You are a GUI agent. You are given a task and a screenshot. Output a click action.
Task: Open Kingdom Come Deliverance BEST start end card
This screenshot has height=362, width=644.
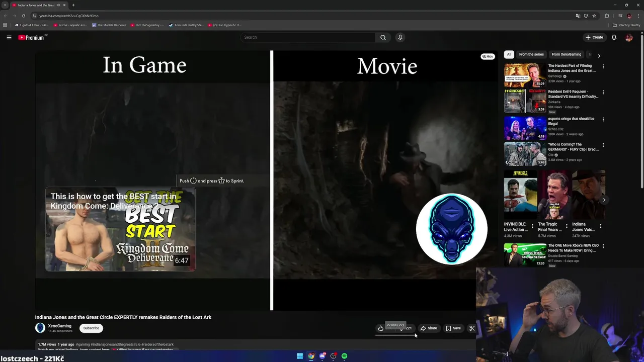(120, 229)
